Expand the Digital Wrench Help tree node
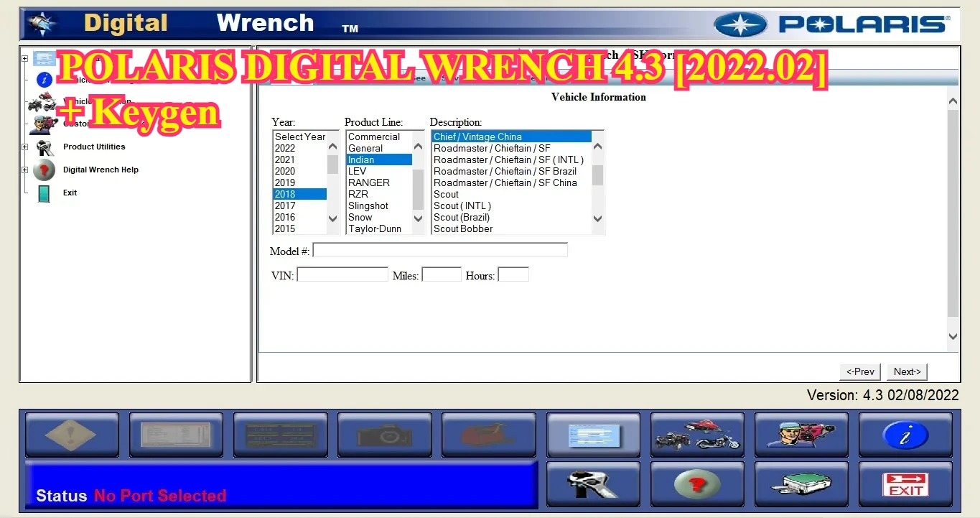Image resolution: width=980 pixels, height=518 pixels. [x=25, y=170]
